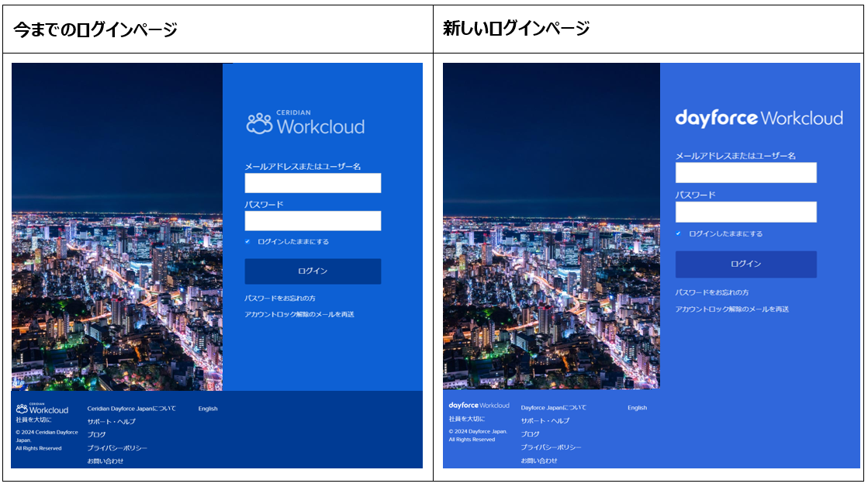The width and height of the screenshot is (868, 487).
Task: Open 'ブログ' footer link on new page
Action: click(530, 433)
